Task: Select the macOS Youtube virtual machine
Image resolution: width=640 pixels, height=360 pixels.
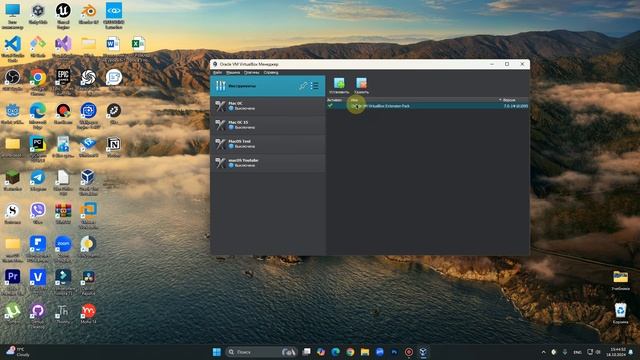Action: coord(268,163)
